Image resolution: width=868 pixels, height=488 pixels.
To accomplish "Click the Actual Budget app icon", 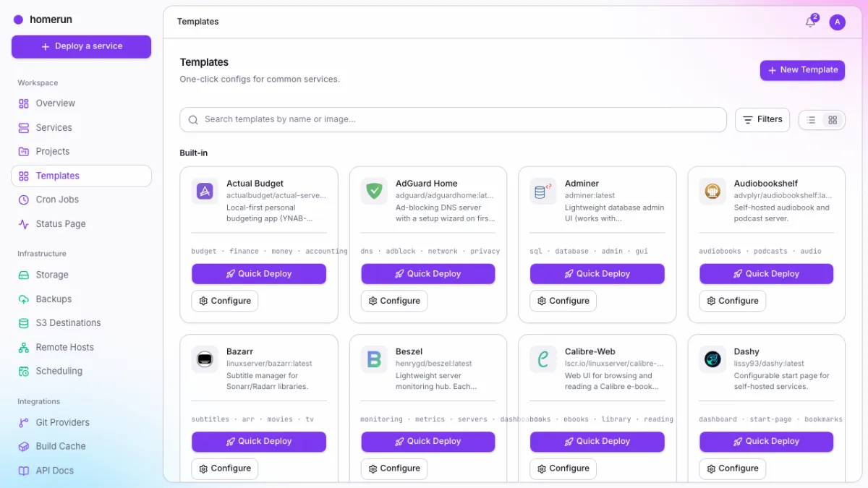I will click(x=205, y=192).
